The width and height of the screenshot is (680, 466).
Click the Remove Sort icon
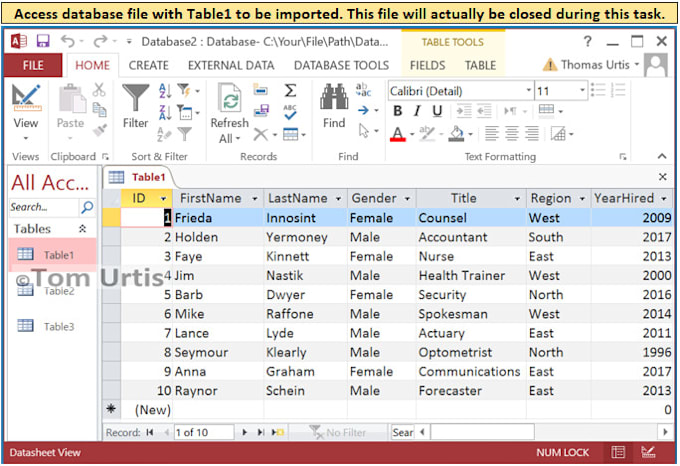pyautogui.click(x=164, y=134)
